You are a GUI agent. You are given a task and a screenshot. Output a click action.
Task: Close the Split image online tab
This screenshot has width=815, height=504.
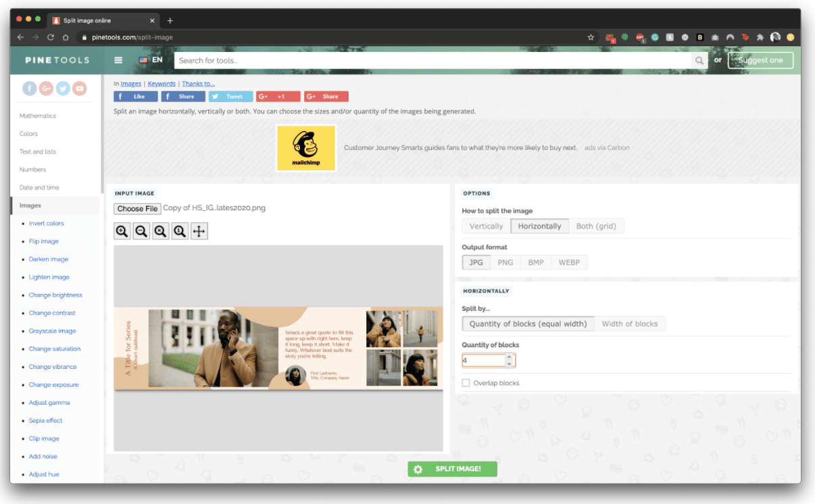[152, 20]
